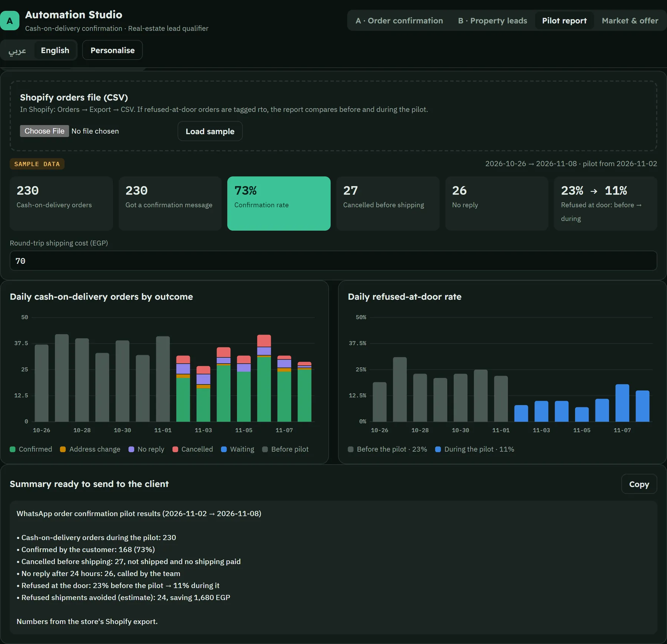Toggle the Before the pilot · 23% legend item

click(388, 449)
